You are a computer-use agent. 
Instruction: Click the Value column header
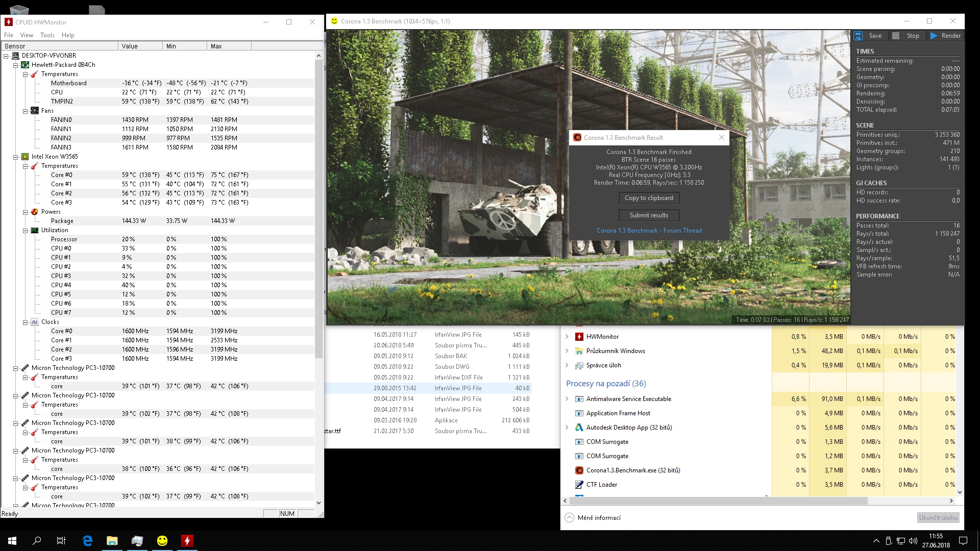pyautogui.click(x=140, y=46)
